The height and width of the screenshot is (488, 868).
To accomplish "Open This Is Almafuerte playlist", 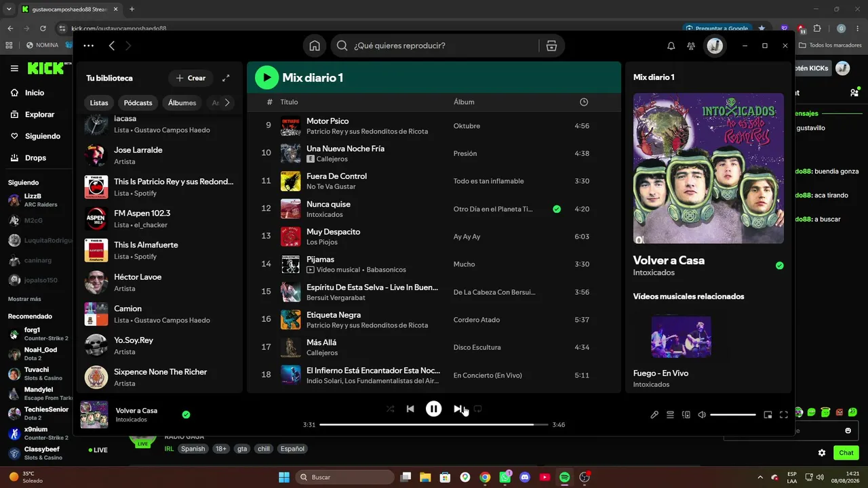I will (x=159, y=250).
